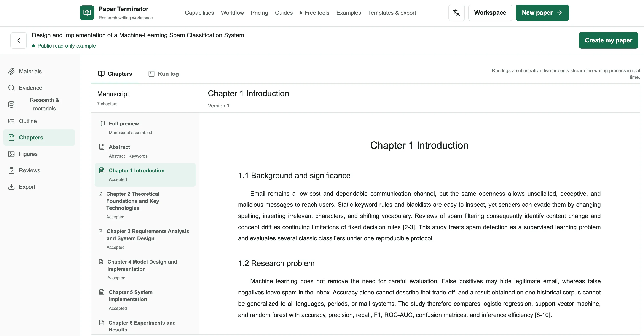Click the Workspace button
644x336 pixels.
coord(490,13)
